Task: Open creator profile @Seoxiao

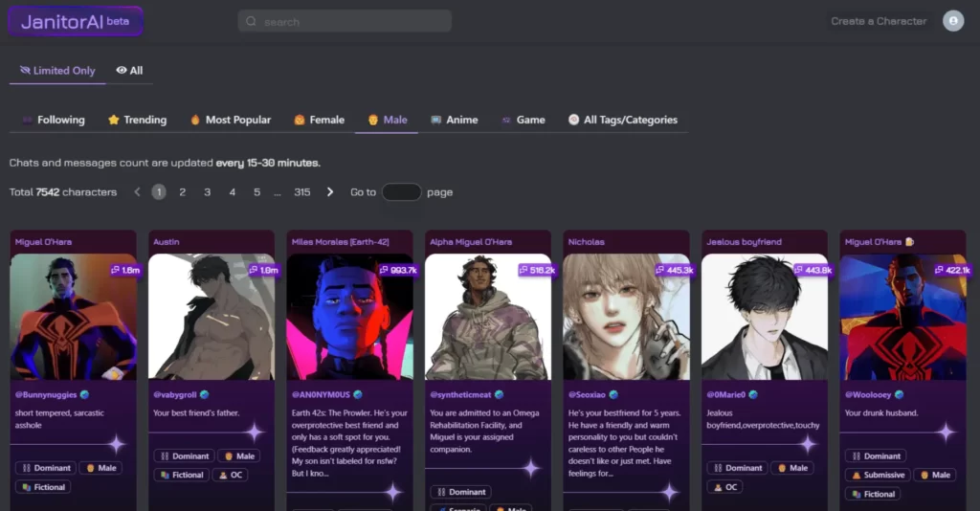Action: pyautogui.click(x=587, y=395)
